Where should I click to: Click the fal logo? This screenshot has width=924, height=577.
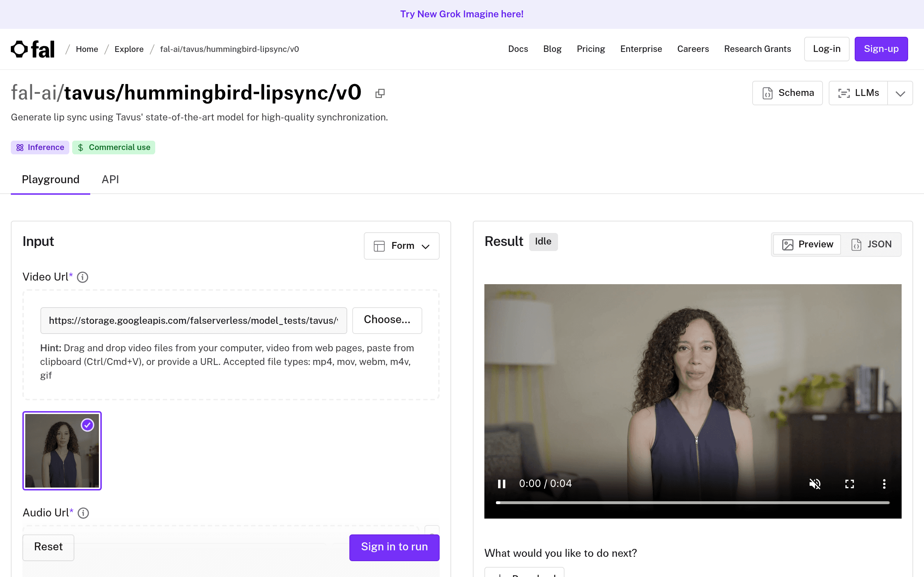click(33, 49)
